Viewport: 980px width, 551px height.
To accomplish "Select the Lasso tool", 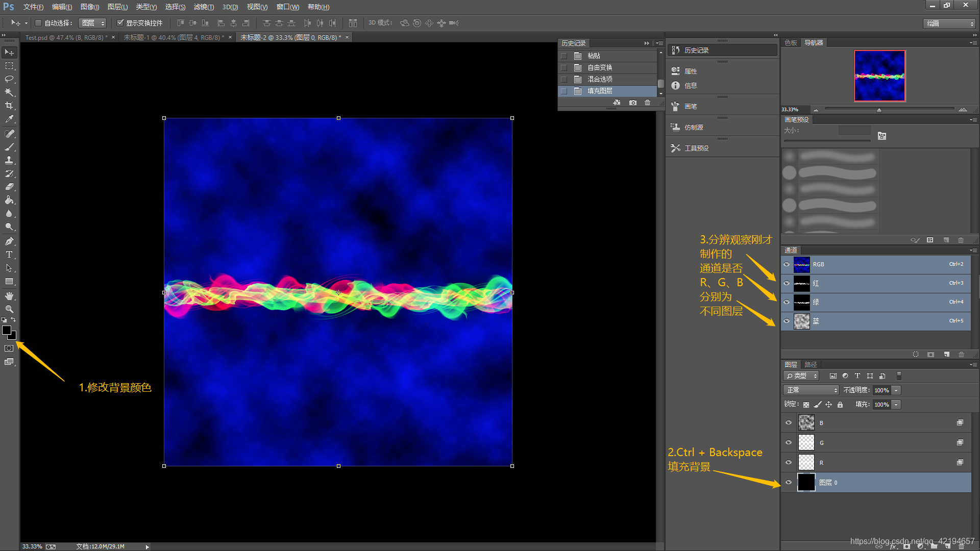I will 9,79.
